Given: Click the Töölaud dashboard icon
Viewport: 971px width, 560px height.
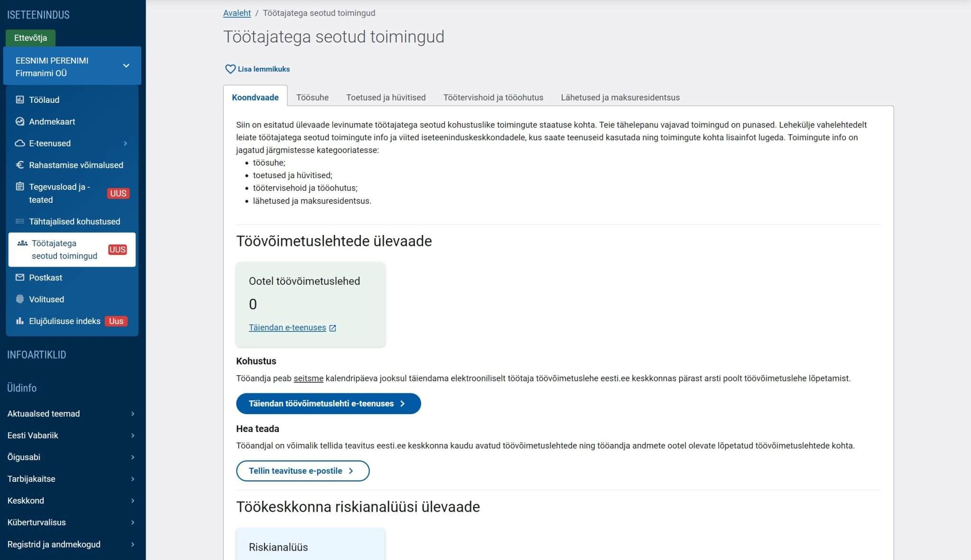Looking at the screenshot, I should coord(20,99).
